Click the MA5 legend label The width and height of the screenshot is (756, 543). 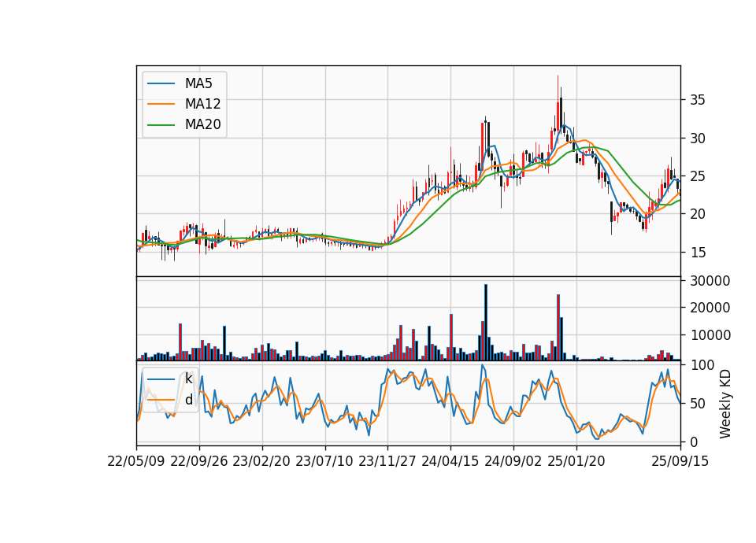pos(198,83)
